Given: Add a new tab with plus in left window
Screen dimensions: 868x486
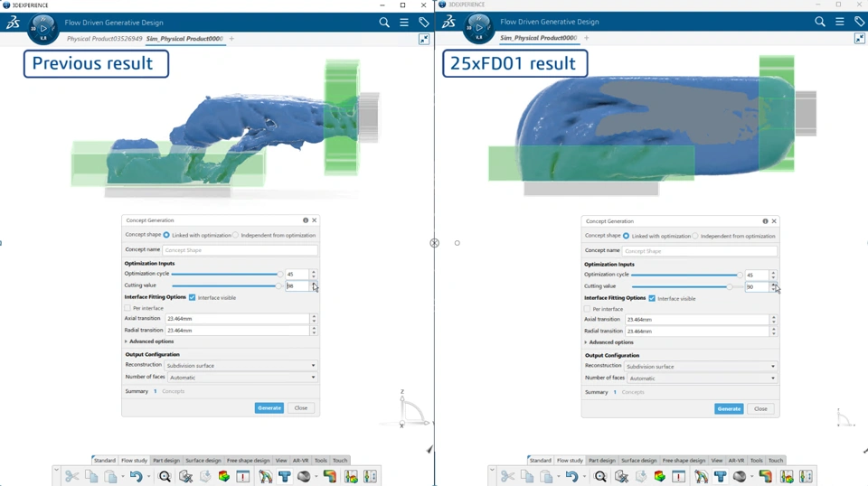Looking at the screenshot, I should 231,39.
